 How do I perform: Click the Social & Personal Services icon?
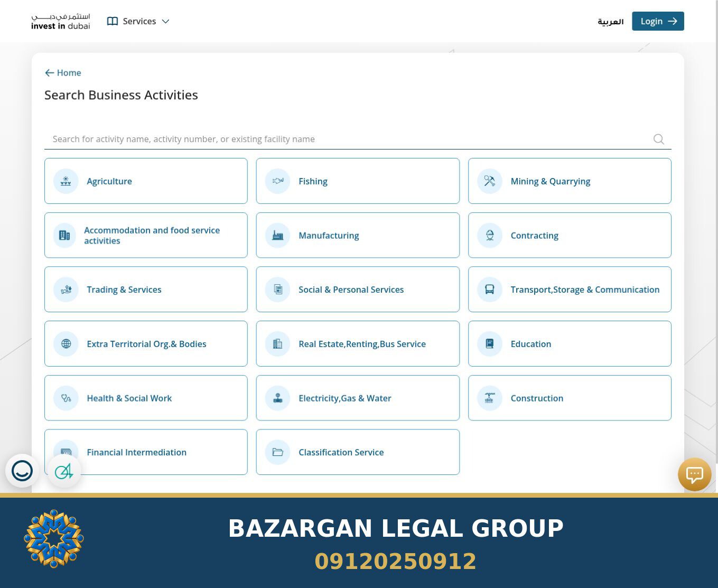tap(278, 290)
